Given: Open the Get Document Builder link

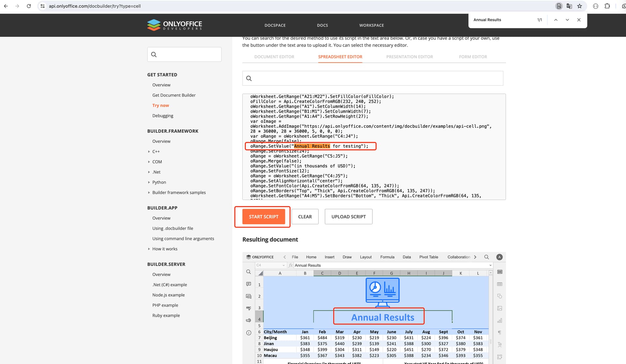Looking at the screenshot, I should pos(174,95).
